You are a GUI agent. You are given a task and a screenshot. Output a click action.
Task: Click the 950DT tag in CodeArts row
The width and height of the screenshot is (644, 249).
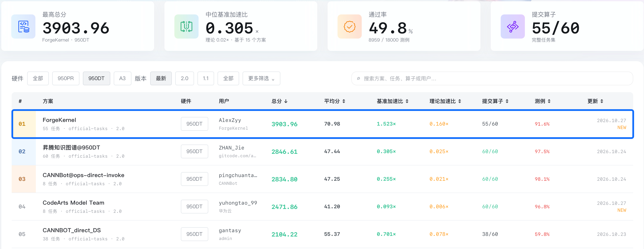(194, 207)
